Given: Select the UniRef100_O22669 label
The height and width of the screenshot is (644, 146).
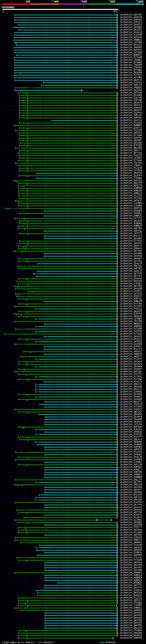Looking at the screenshot, I should coord(131,344).
